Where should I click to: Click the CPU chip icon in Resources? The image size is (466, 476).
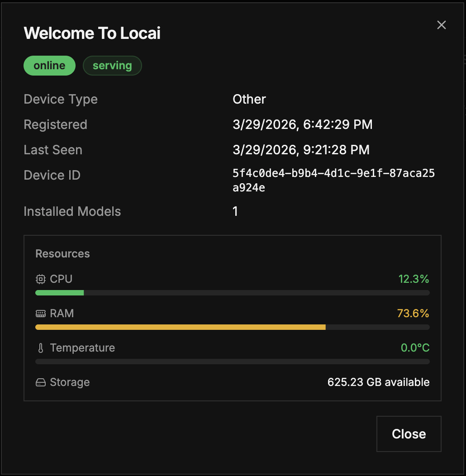[x=40, y=279]
